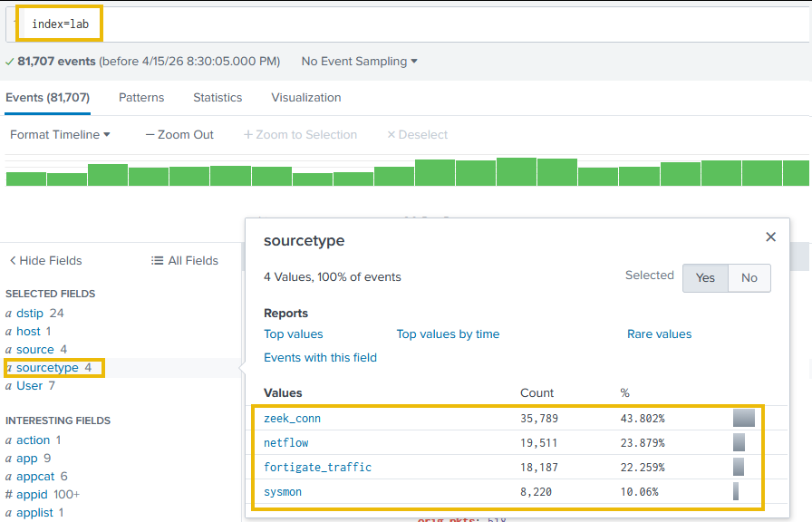Open the Visualization tab
812x522 pixels.
(306, 97)
